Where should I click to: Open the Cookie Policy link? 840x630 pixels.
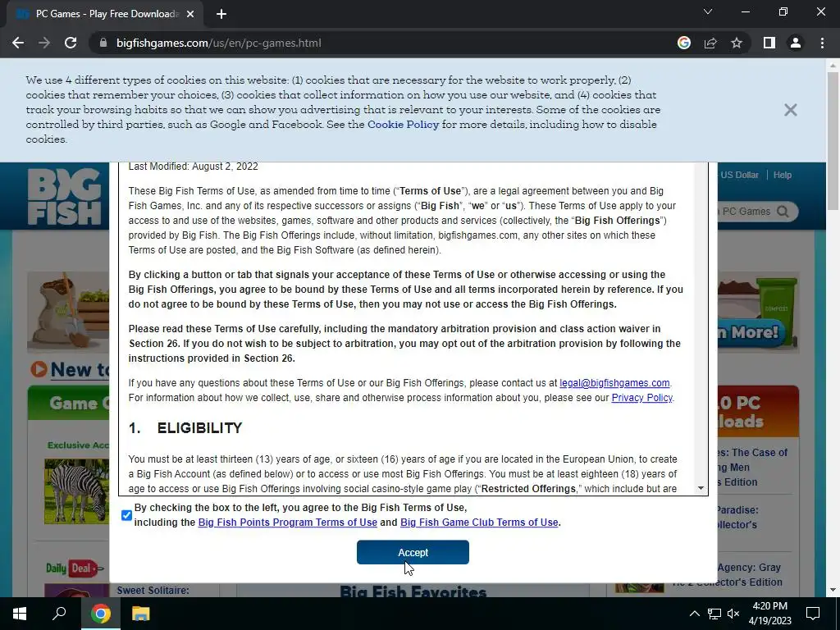click(x=403, y=125)
